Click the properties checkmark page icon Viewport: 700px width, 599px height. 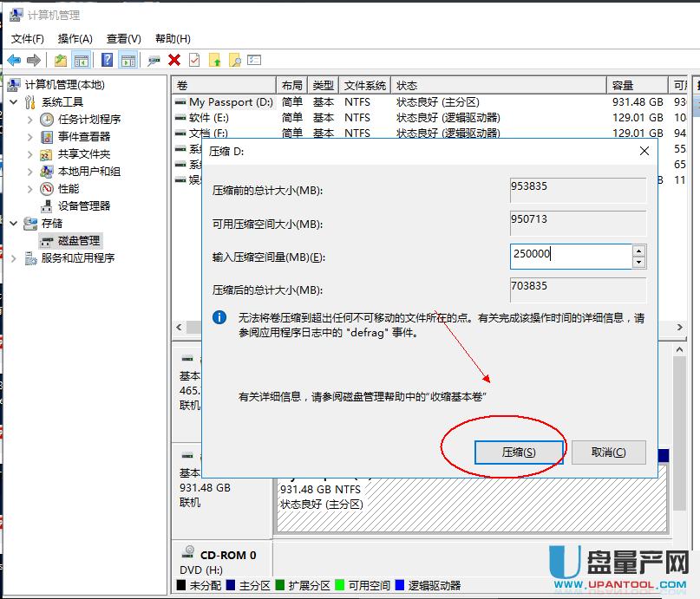point(194,60)
